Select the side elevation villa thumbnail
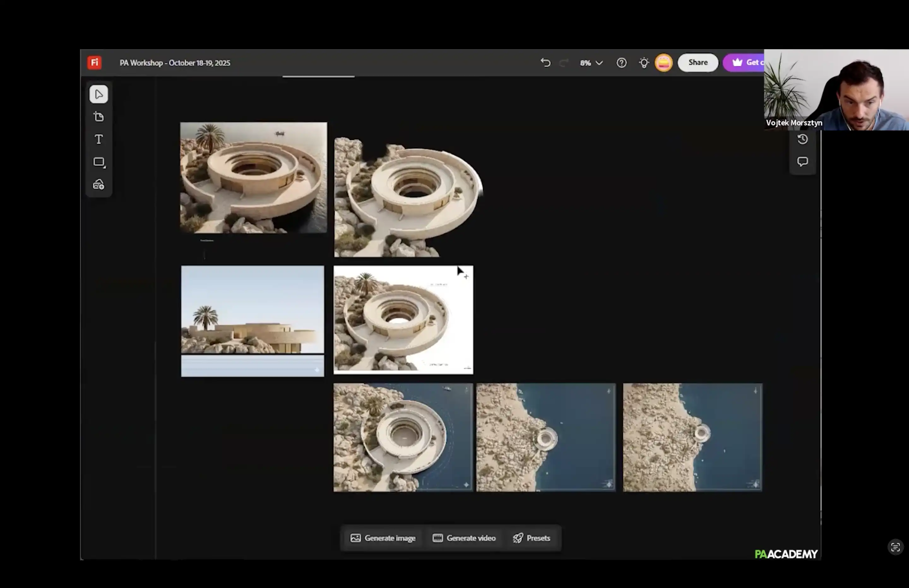 click(x=252, y=310)
